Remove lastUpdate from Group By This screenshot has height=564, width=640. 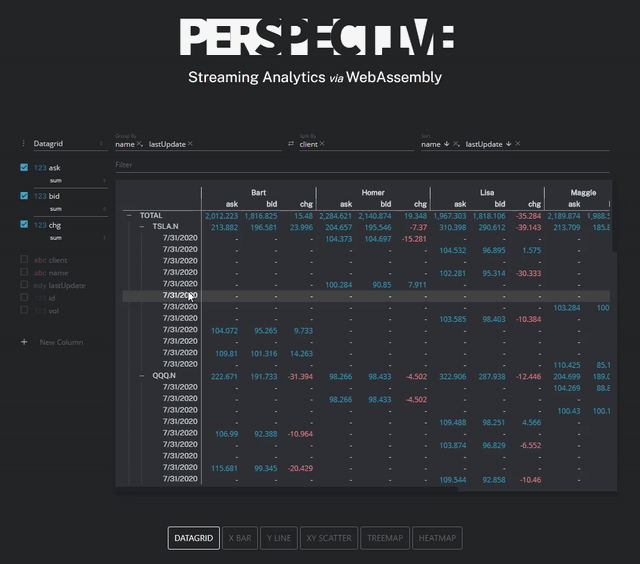pos(190,144)
